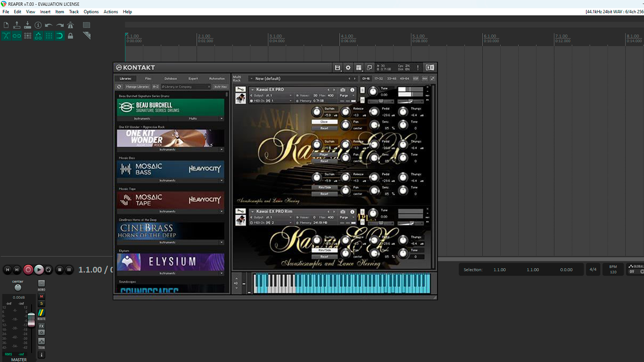This screenshot has width=644, height=362.
Task: Toggle Kontakt browser panel icon at header right
Action: click(429, 68)
